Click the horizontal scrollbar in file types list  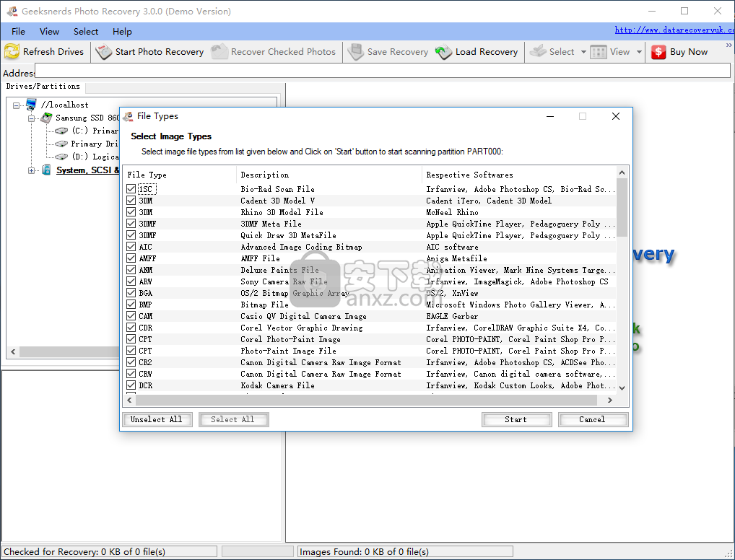point(367,400)
